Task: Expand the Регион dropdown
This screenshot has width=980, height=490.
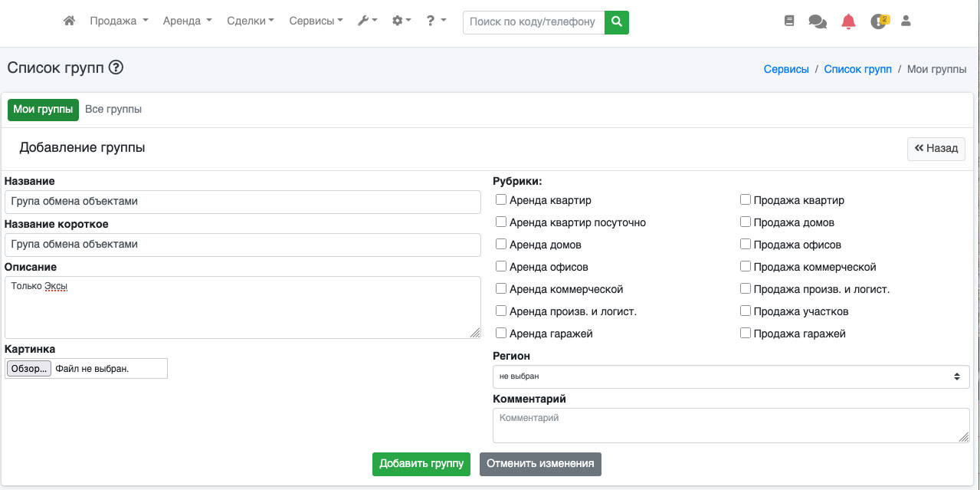Action: click(730, 377)
